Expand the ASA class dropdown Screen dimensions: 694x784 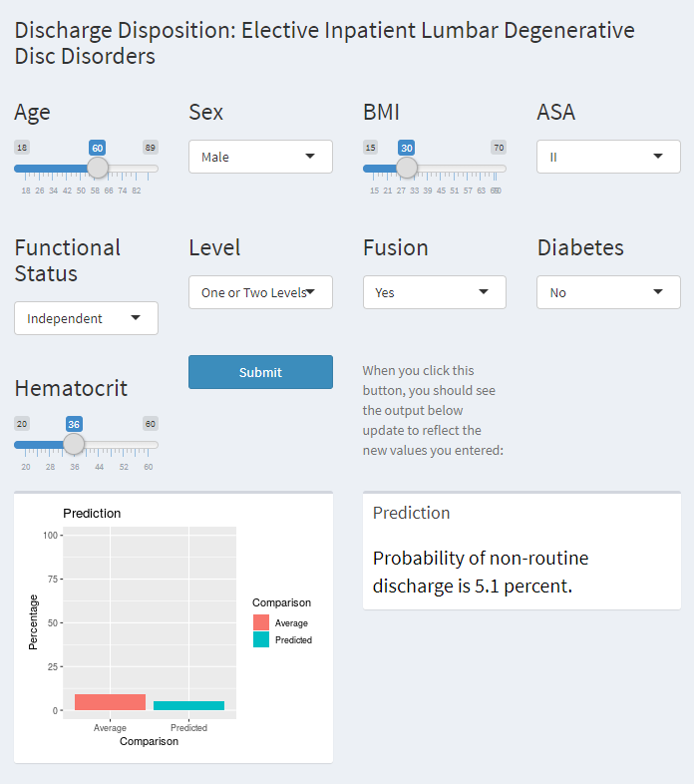tap(608, 157)
